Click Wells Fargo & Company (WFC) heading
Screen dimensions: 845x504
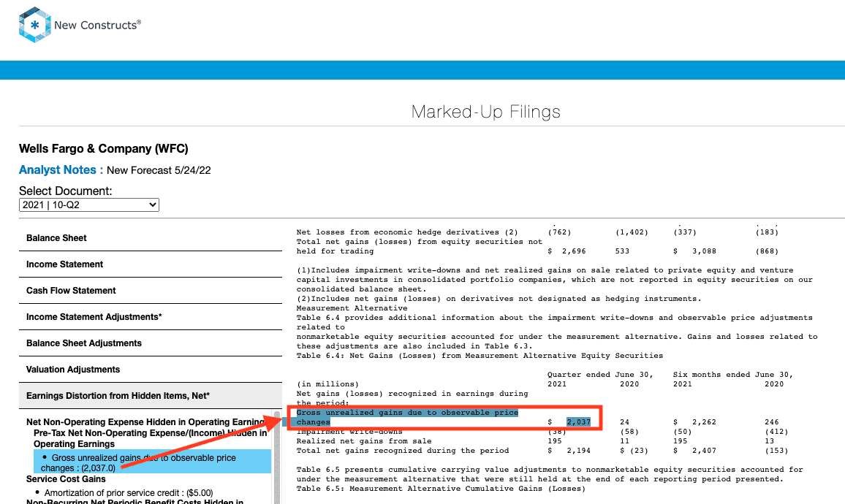(104, 148)
